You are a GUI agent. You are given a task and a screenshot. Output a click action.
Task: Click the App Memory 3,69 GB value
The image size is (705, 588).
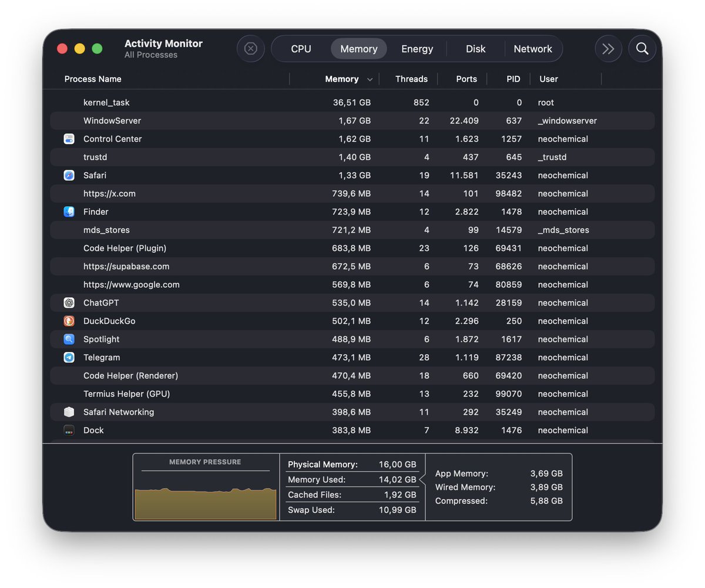point(546,473)
